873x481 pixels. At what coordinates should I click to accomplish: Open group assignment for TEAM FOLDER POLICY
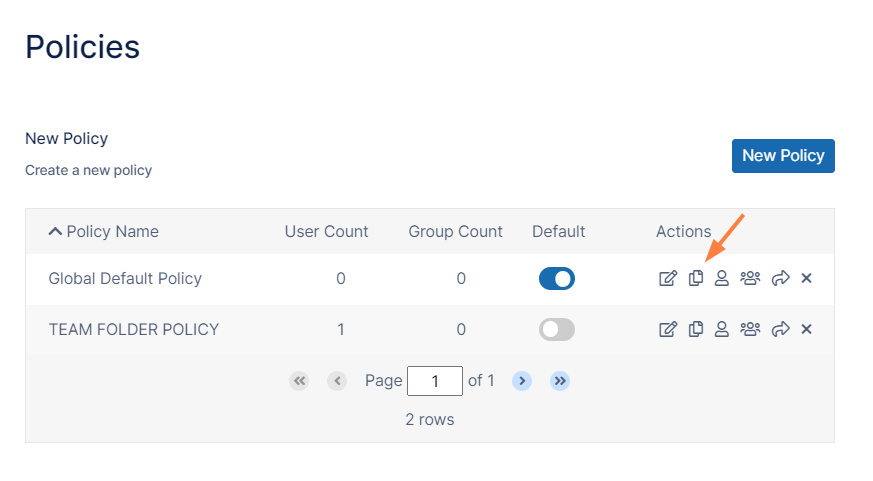750,329
